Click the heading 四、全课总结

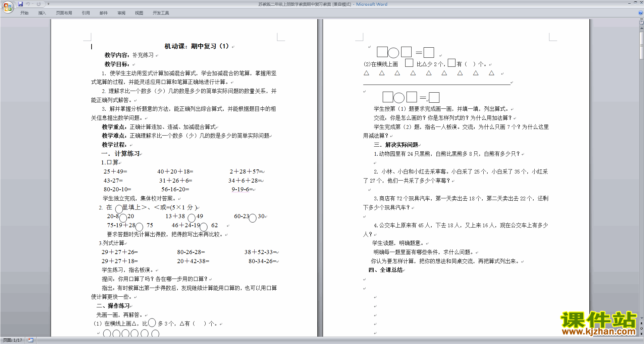[385, 270]
